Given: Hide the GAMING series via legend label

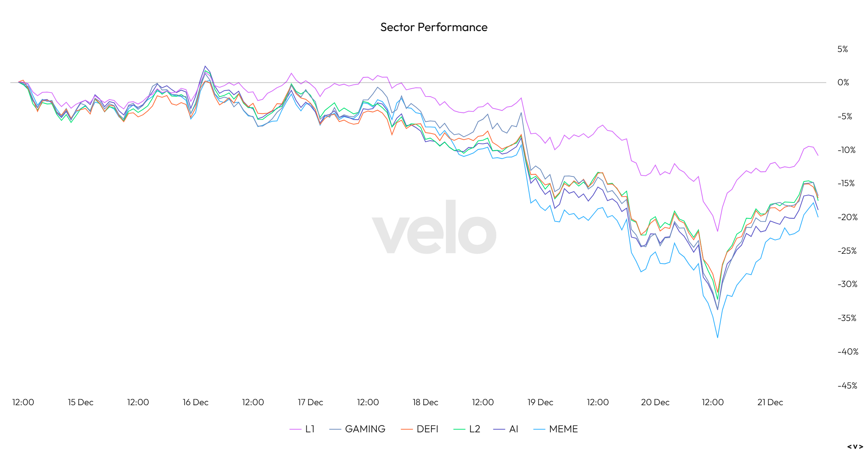Looking at the screenshot, I should click(365, 429).
